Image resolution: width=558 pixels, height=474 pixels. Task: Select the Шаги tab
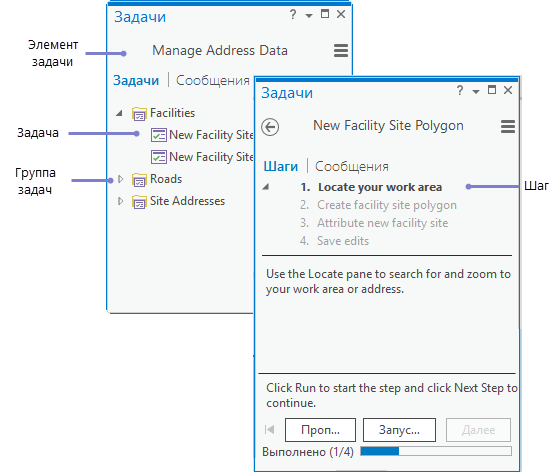pyautogui.click(x=280, y=167)
